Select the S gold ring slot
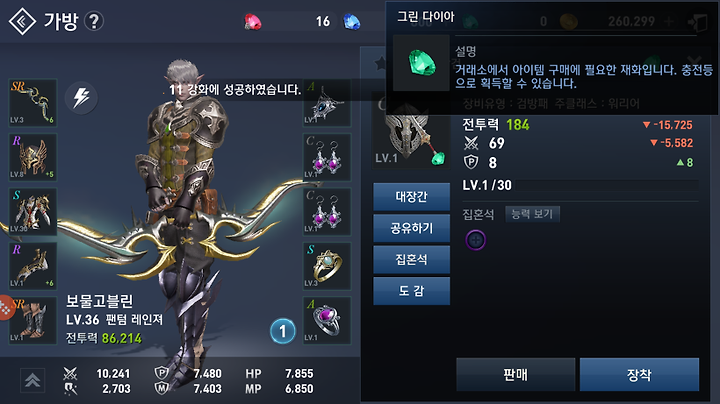 pyautogui.click(x=327, y=266)
